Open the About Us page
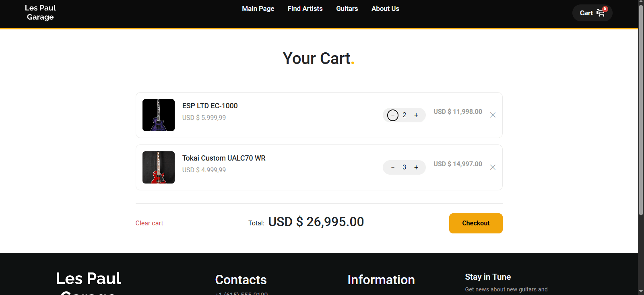Screen dimensions: 644x295 point(385,8)
